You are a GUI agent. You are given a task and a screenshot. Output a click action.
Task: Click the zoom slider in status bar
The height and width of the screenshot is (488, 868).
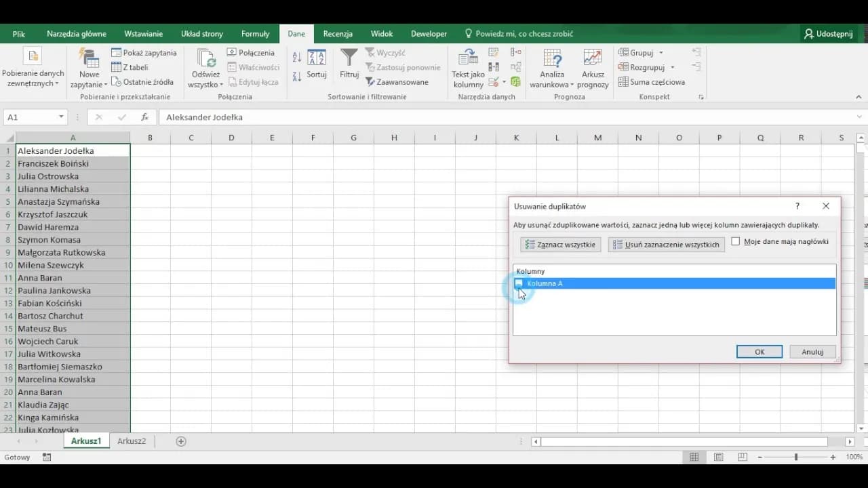[796, 457]
